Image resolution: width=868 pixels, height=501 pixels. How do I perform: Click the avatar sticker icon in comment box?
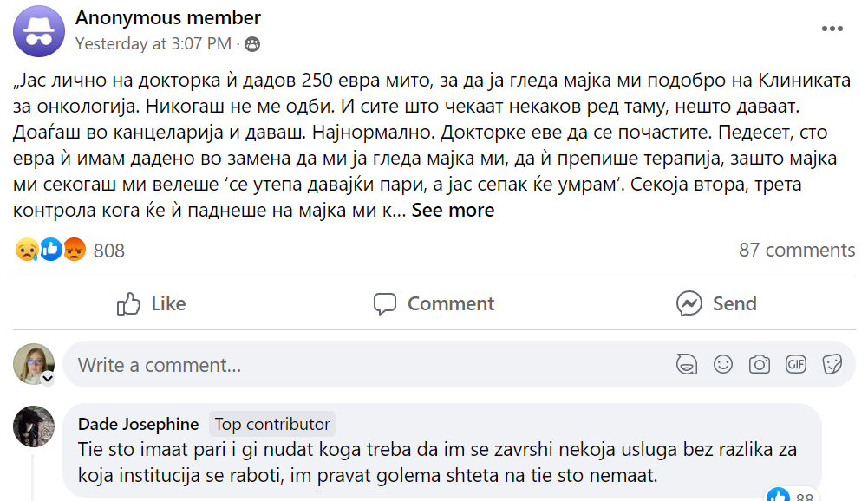[x=687, y=365]
